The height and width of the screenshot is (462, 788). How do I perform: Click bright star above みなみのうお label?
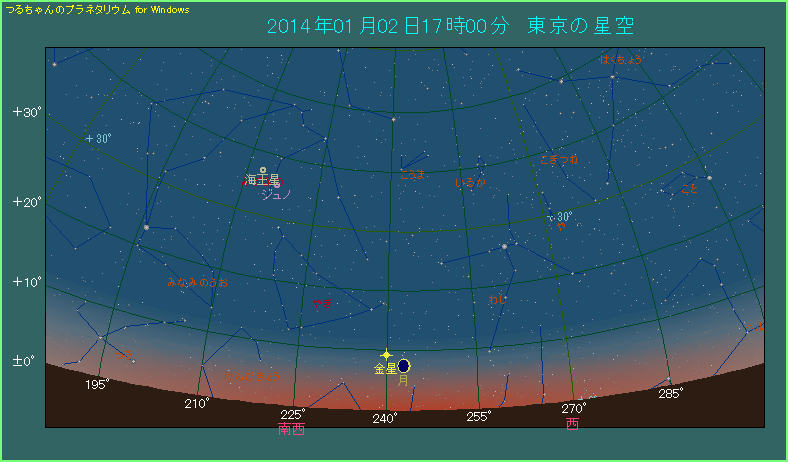coord(146,227)
